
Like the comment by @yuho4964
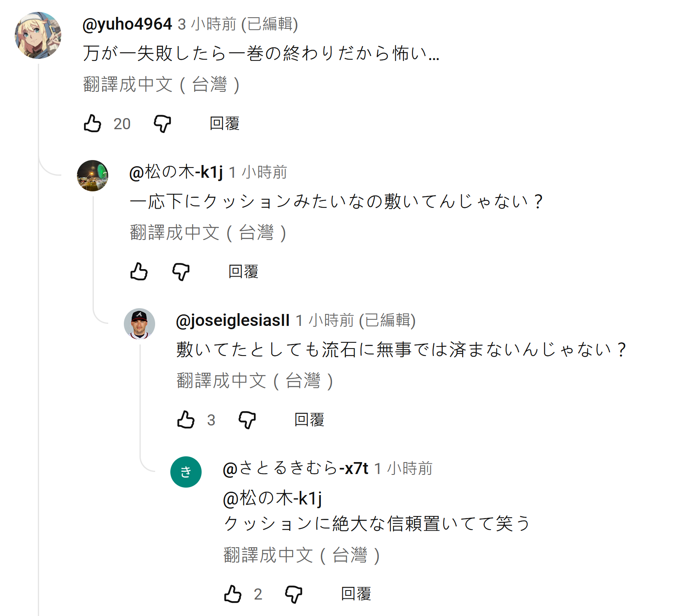click(x=93, y=123)
